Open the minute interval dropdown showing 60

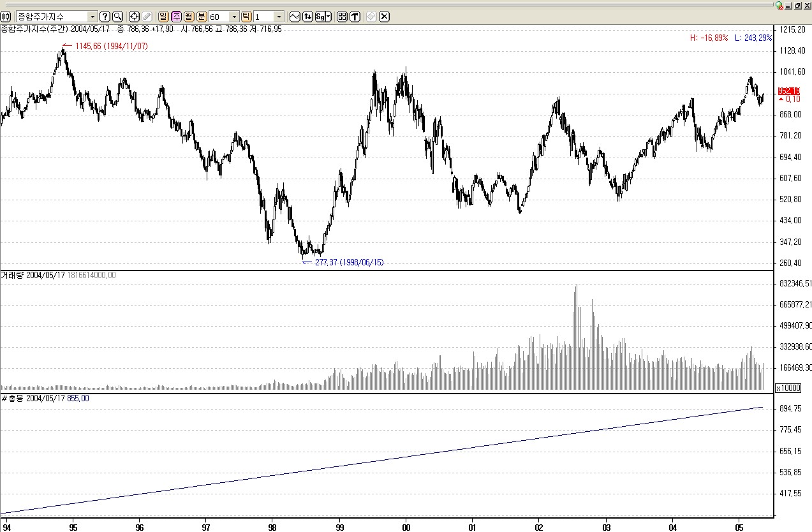[x=234, y=17]
